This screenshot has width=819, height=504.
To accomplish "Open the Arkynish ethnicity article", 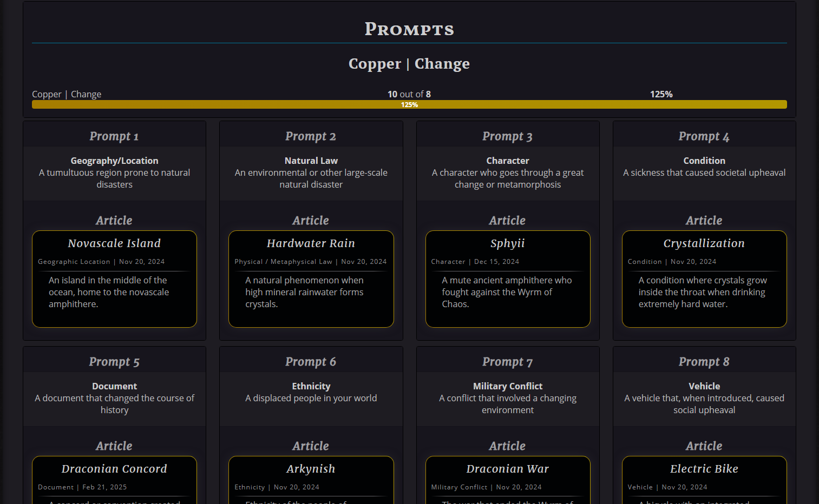I will 311,469.
